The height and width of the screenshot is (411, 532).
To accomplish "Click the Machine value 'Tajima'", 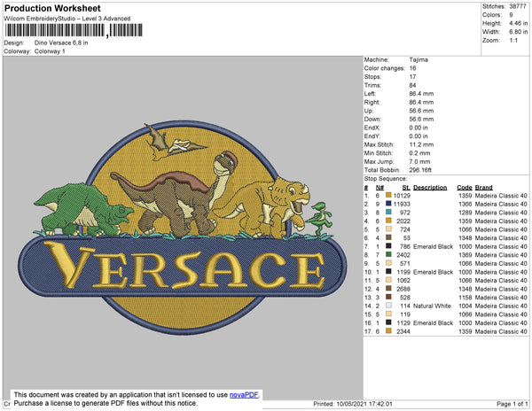I will click(419, 59).
